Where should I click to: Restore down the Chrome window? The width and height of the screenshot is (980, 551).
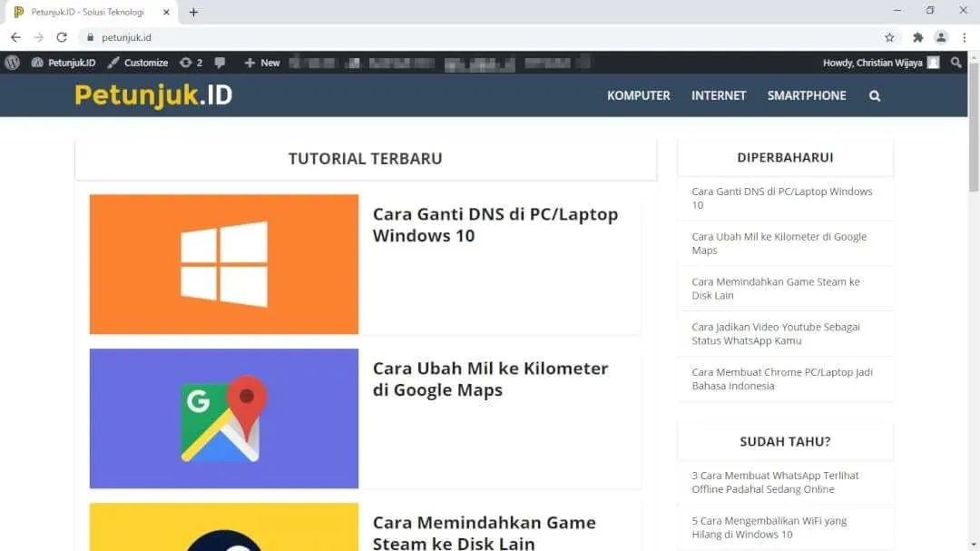coord(930,11)
